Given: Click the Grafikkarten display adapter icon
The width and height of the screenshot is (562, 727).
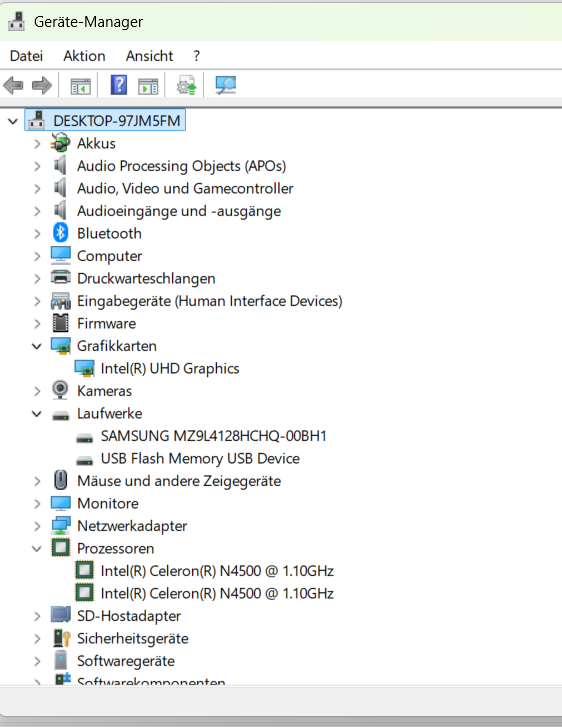Looking at the screenshot, I should click(x=61, y=346).
